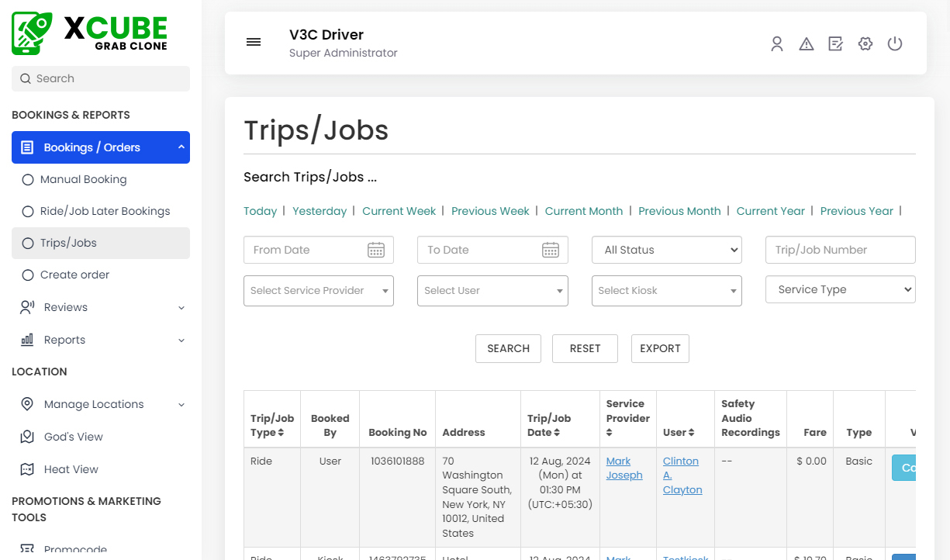Viewport: 950px width, 560px height.
Task: Click the alert warning icon in top bar
Action: [807, 43]
